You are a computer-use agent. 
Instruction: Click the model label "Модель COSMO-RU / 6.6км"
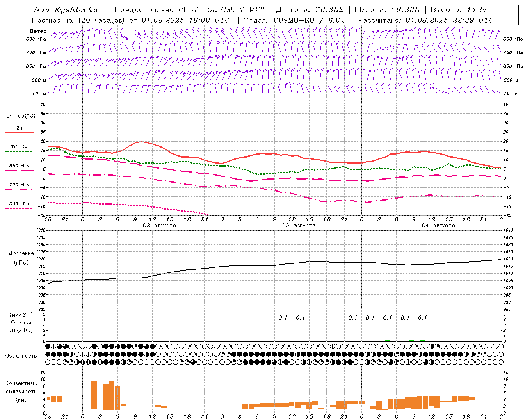(x=296, y=20)
